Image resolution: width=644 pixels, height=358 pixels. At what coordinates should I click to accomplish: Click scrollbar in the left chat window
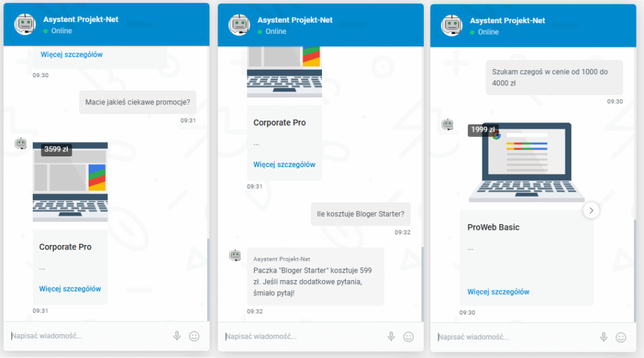[x=208, y=279]
